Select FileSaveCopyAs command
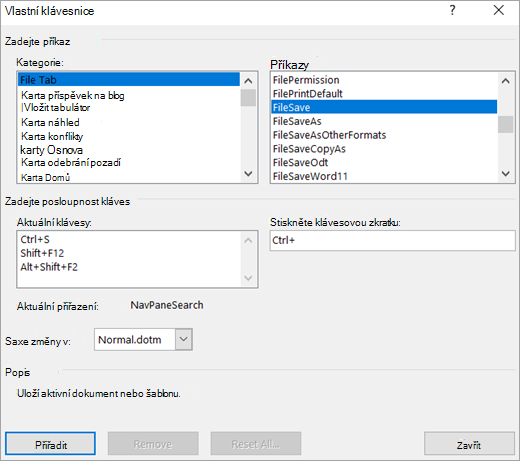 pos(384,149)
